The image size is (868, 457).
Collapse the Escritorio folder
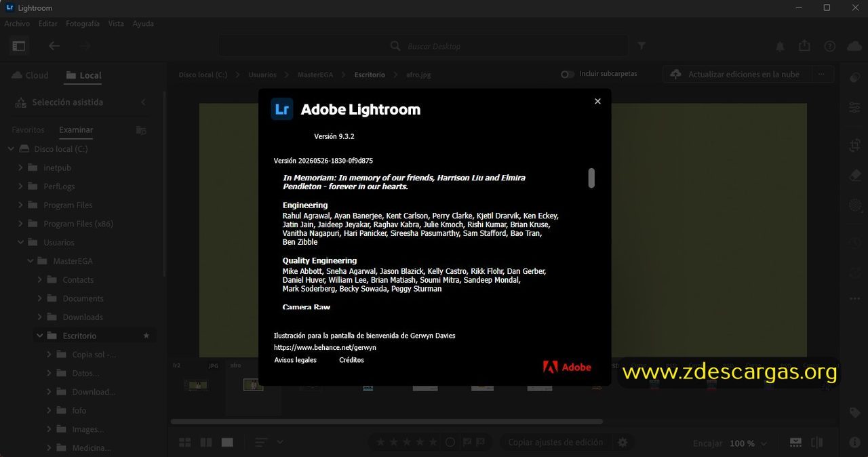click(40, 336)
